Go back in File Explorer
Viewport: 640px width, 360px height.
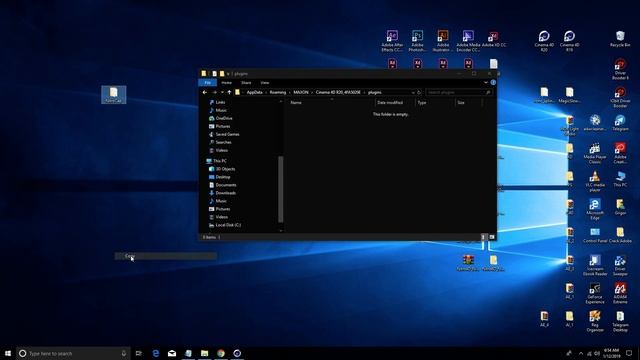coord(204,92)
